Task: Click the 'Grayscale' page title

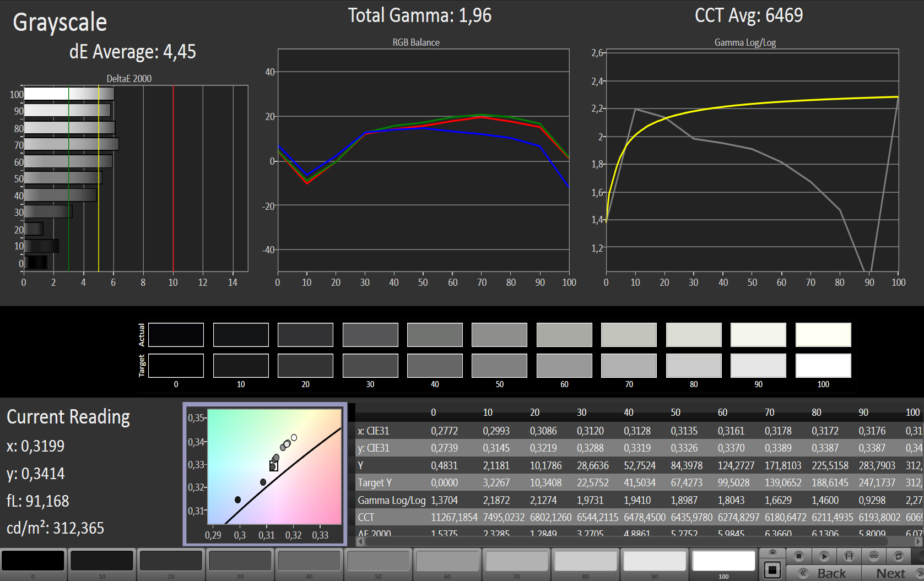Action: pyautogui.click(x=60, y=23)
